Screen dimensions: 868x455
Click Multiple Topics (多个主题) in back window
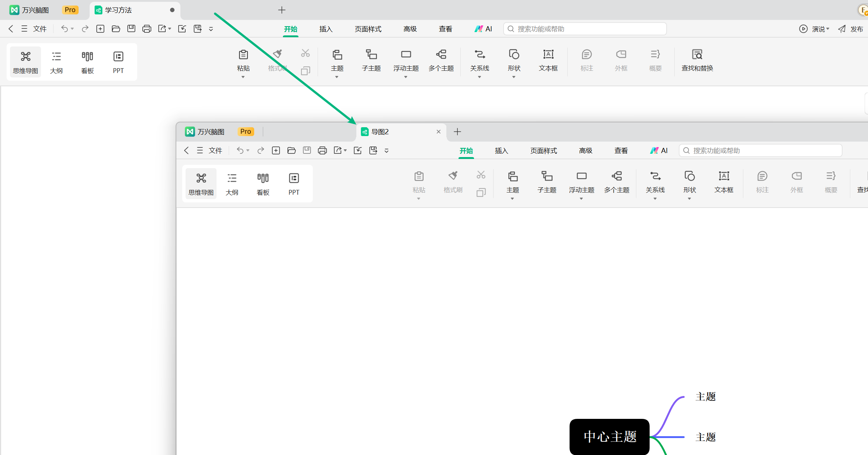441,60
